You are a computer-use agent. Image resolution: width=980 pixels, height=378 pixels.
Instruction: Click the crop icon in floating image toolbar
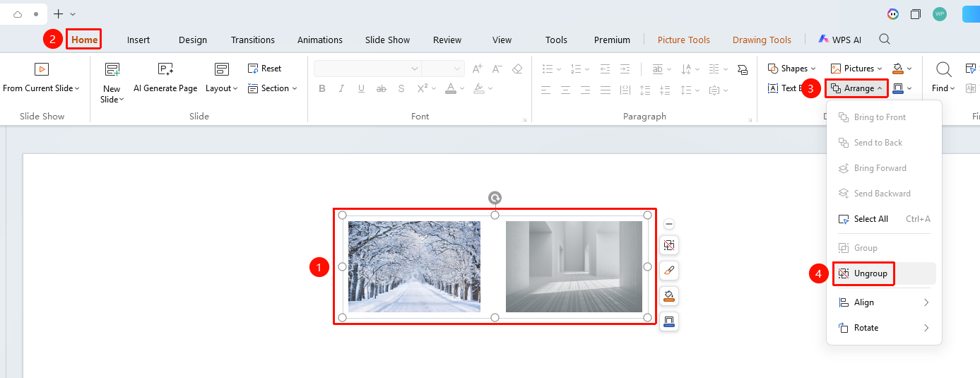point(669,245)
